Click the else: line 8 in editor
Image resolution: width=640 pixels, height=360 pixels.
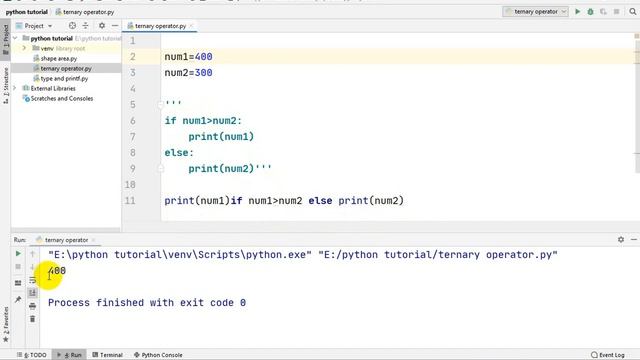click(179, 153)
